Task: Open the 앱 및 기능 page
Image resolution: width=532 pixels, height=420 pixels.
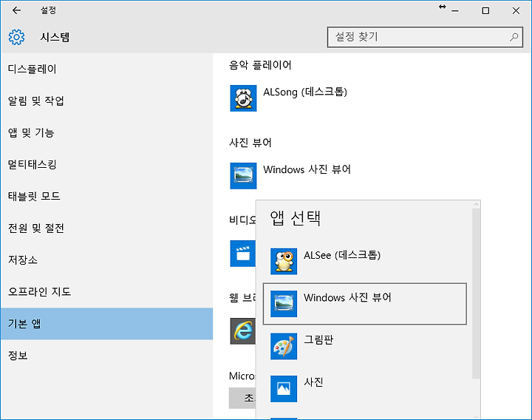Action: [107, 132]
